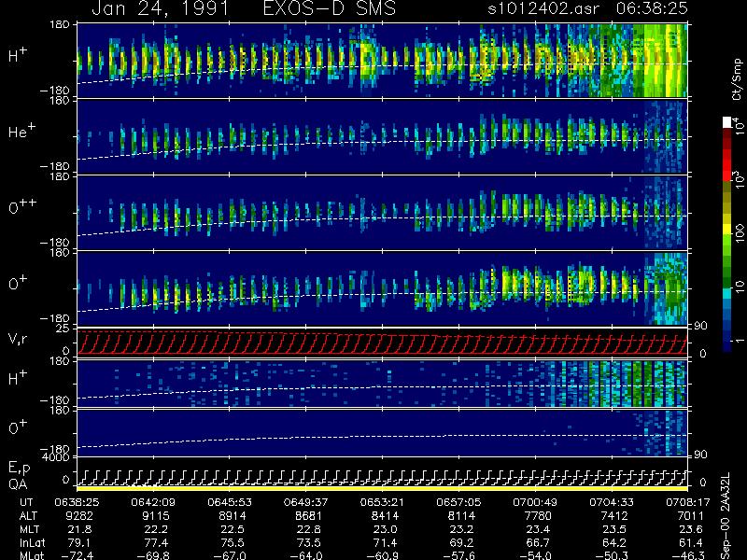Click the file name 's1012402.asr'
This screenshot has width=747, height=560.
pyautogui.click(x=545, y=8)
